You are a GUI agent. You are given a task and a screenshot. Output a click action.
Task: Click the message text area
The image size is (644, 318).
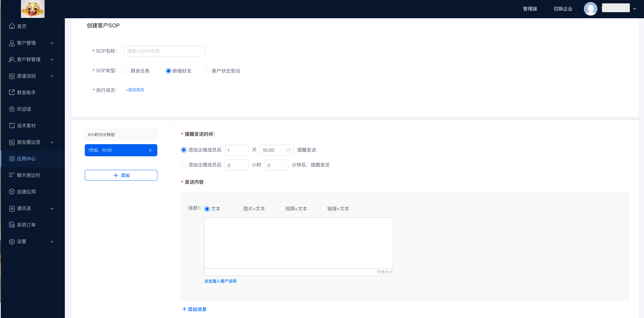tap(299, 243)
